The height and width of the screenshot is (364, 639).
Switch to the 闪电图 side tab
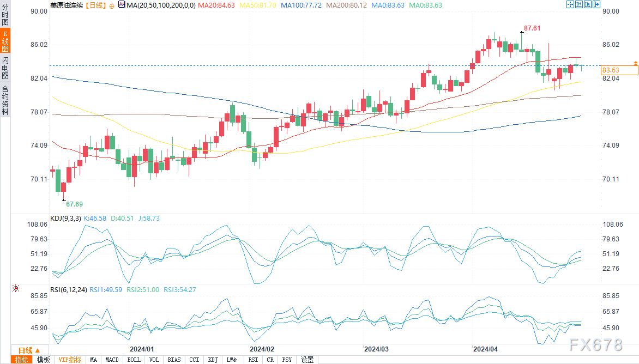(x=5, y=68)
